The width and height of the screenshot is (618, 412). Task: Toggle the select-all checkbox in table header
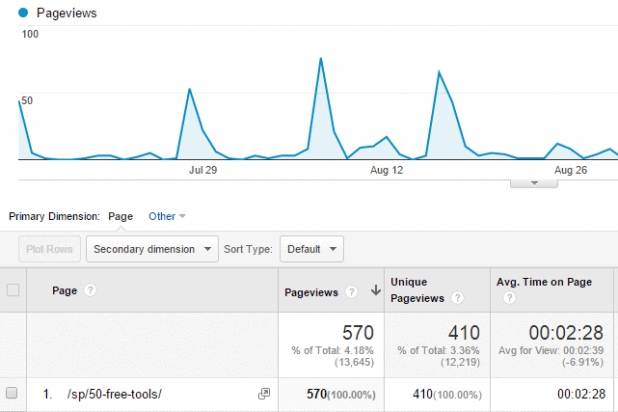coord(13,290)
